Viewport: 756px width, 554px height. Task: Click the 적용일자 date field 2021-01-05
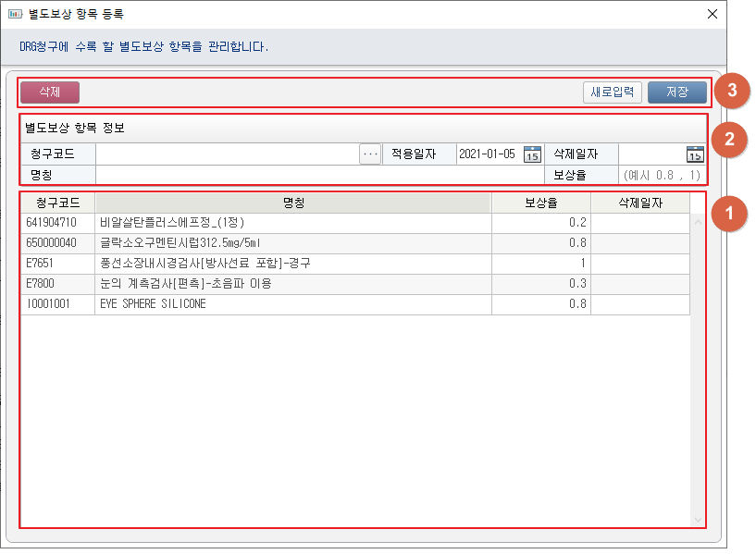tap(489, 154)
